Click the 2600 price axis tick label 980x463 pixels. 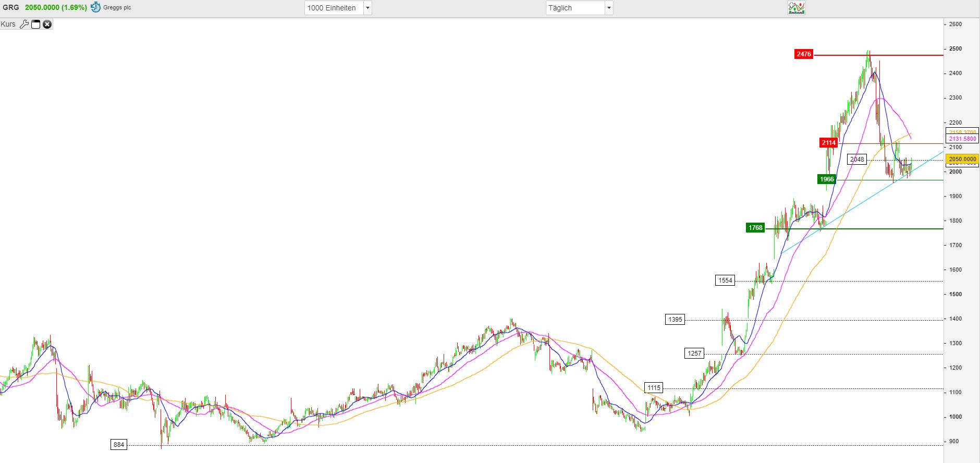point(956,24)
